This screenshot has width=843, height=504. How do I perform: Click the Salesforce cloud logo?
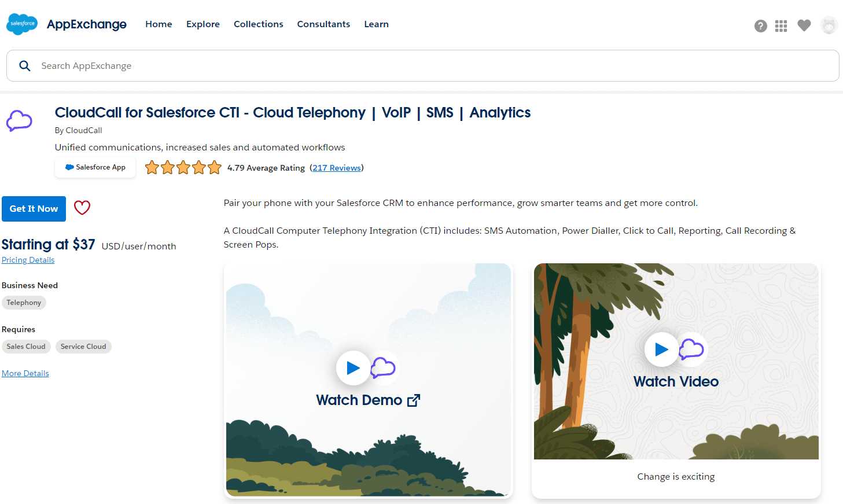coord(21,24)
